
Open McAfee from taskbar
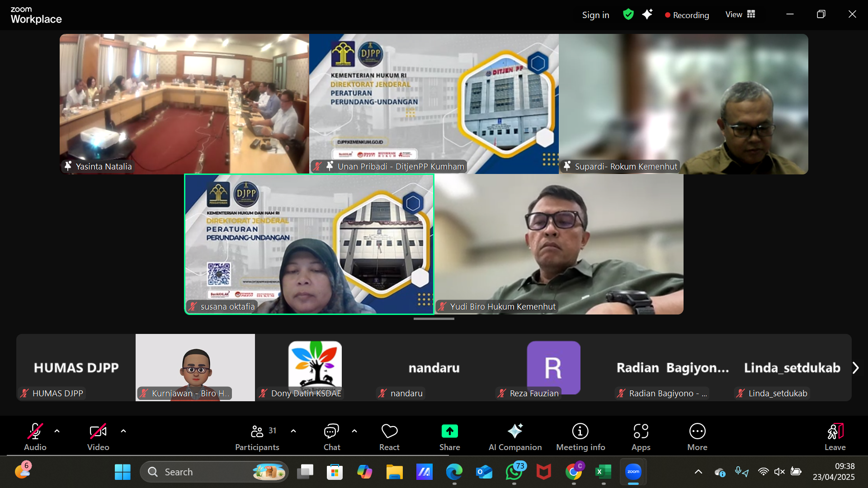tap(544, 472)
